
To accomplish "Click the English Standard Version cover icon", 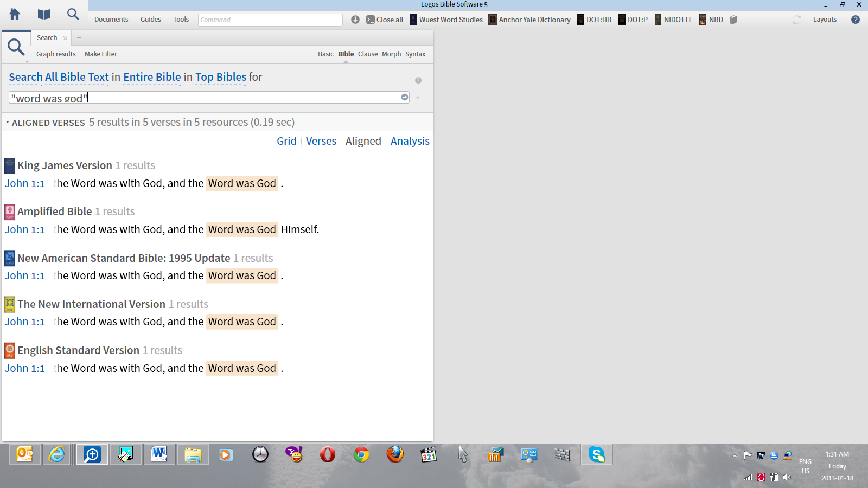I will (x=10, y=350).
